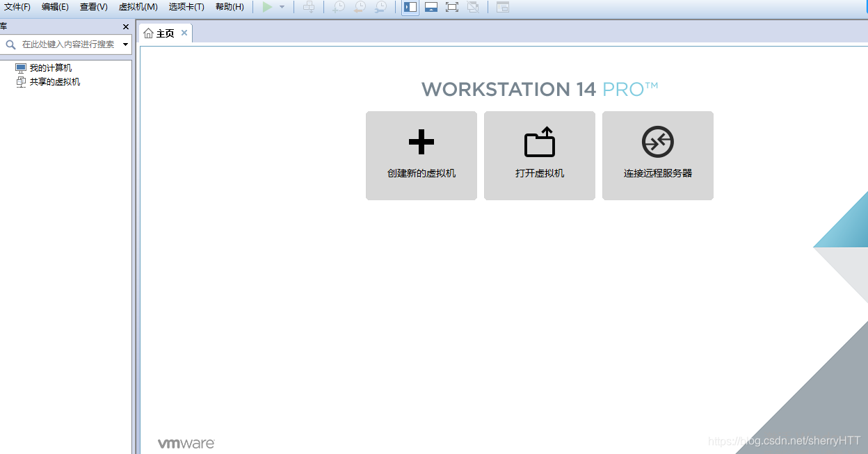Viewport: 868px width, 454px height.
Task: Click the 连接远程服务器 button
Action: 658,156
